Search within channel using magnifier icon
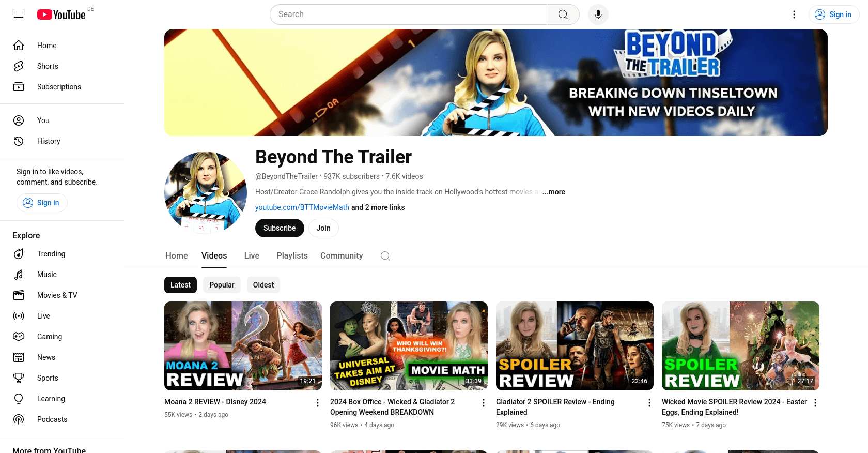 (x=385, y=256)
